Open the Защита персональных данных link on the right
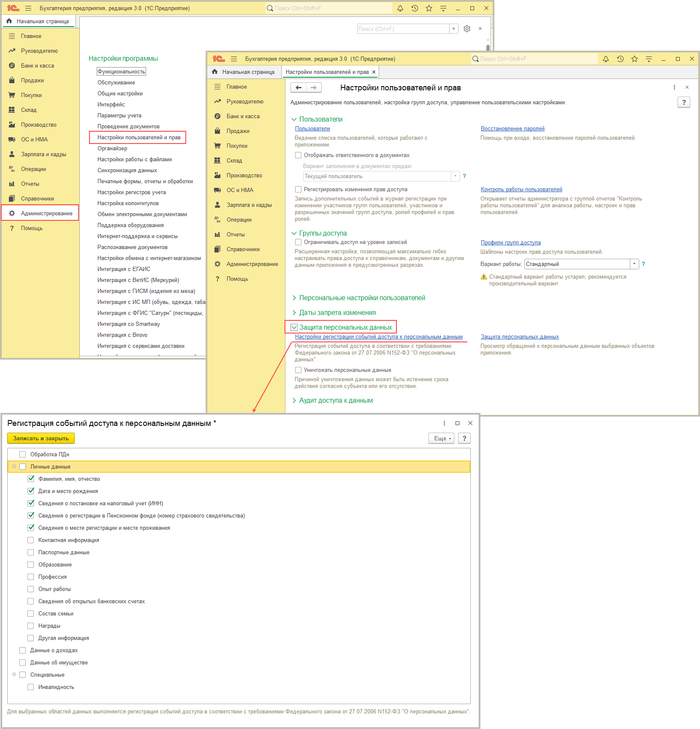 coord(520,337)
